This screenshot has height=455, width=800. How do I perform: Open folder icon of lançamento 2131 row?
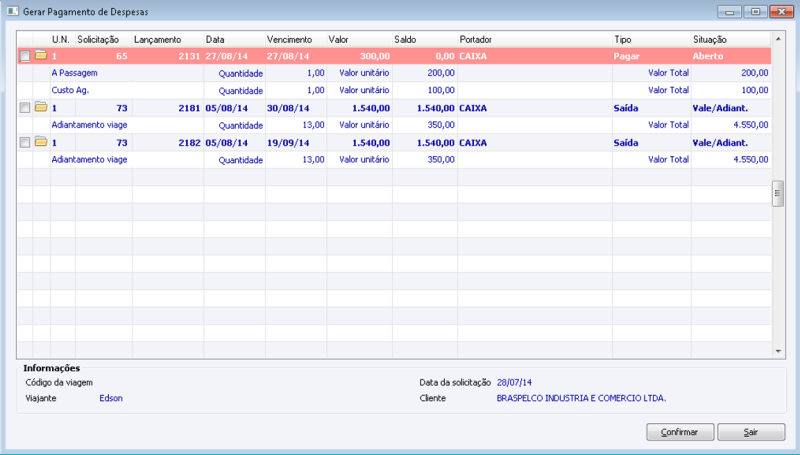(x=41, y=55)
